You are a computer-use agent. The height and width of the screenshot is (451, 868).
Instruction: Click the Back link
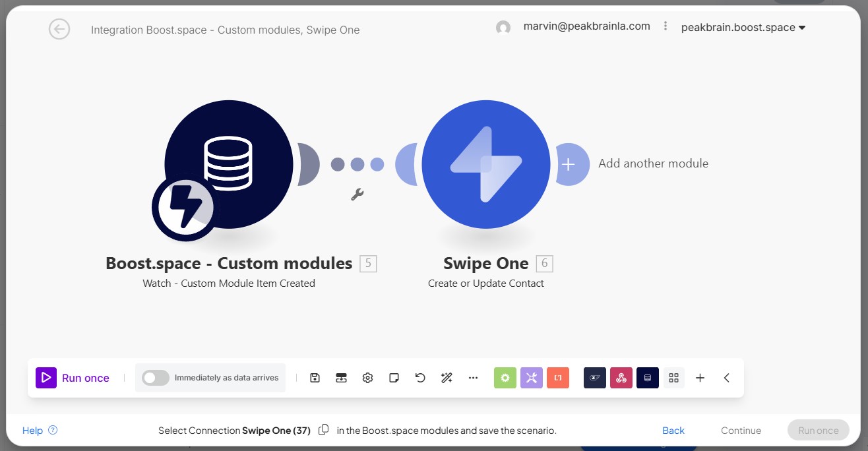coord(673,431)
